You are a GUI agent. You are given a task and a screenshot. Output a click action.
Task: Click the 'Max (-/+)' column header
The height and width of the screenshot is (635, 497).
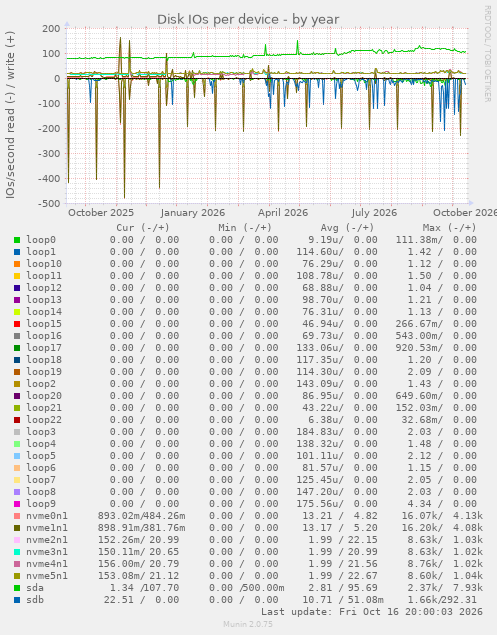449,228
